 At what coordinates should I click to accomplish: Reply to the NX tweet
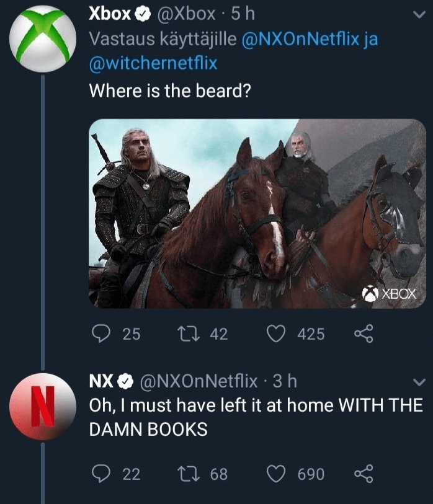click(x=100, y=474)
